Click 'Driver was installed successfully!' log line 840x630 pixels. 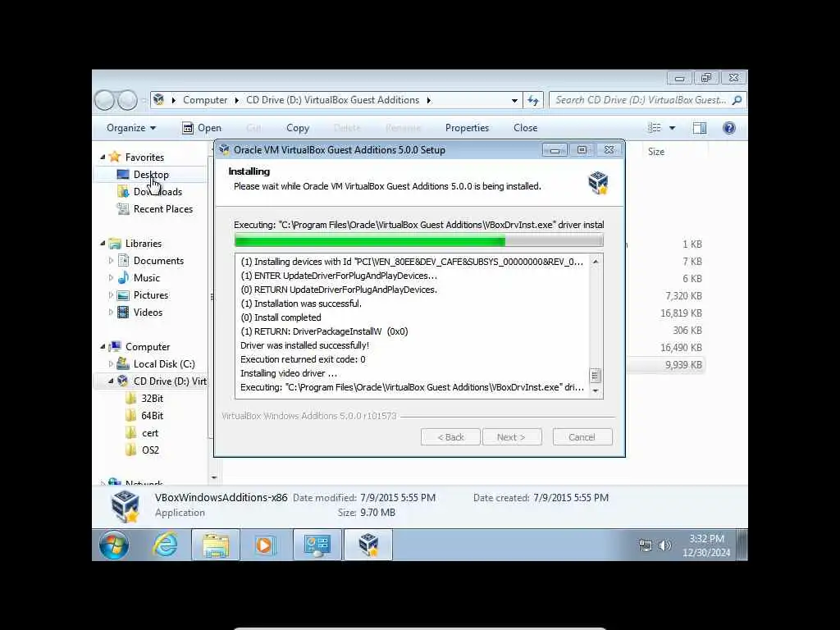click(304, 345)
